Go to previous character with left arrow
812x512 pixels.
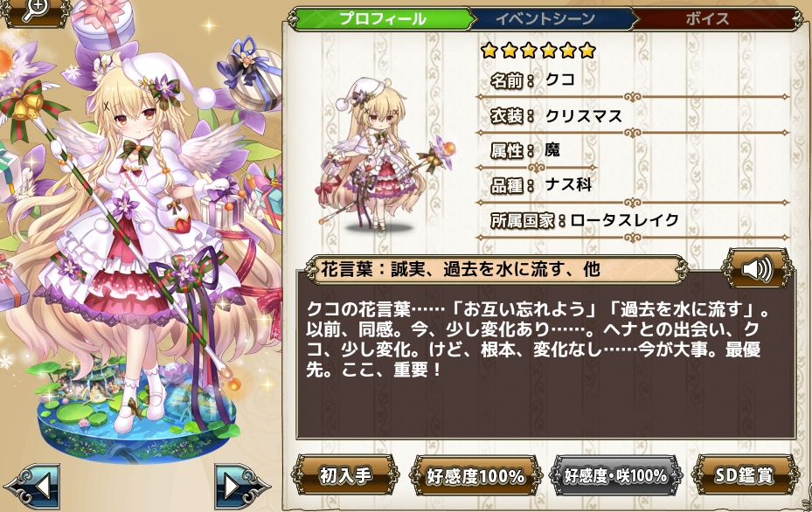coord(32,486)
